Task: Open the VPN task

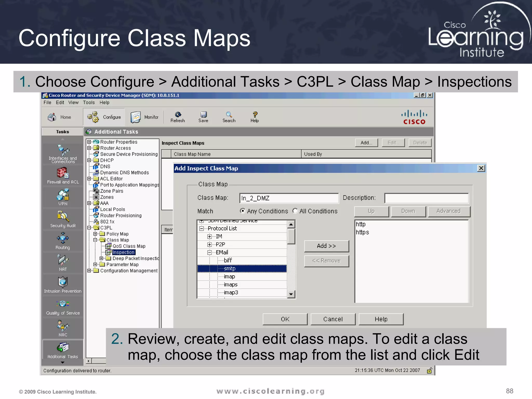Action: click(x=63, y=197)
